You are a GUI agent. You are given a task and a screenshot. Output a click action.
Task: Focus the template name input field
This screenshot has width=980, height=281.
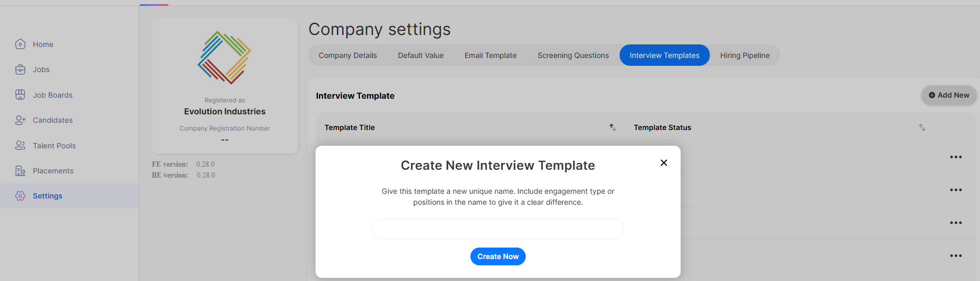pos(498,229)
